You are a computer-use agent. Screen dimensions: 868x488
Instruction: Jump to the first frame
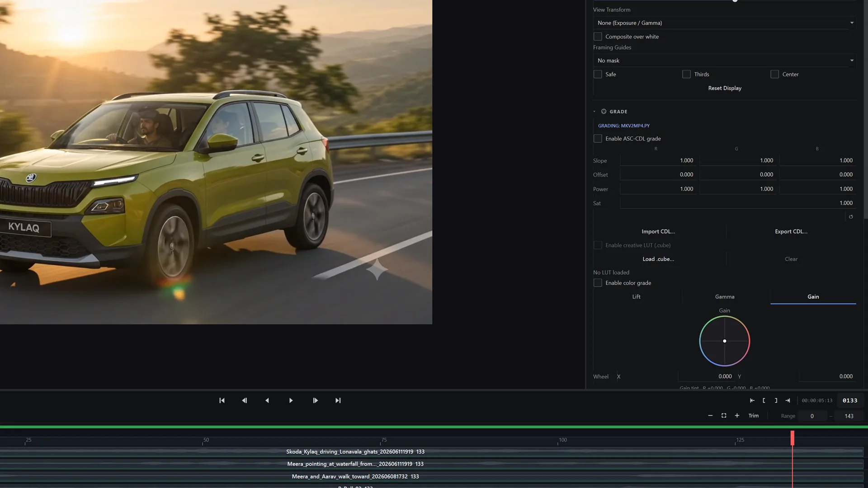coord(222,400)
